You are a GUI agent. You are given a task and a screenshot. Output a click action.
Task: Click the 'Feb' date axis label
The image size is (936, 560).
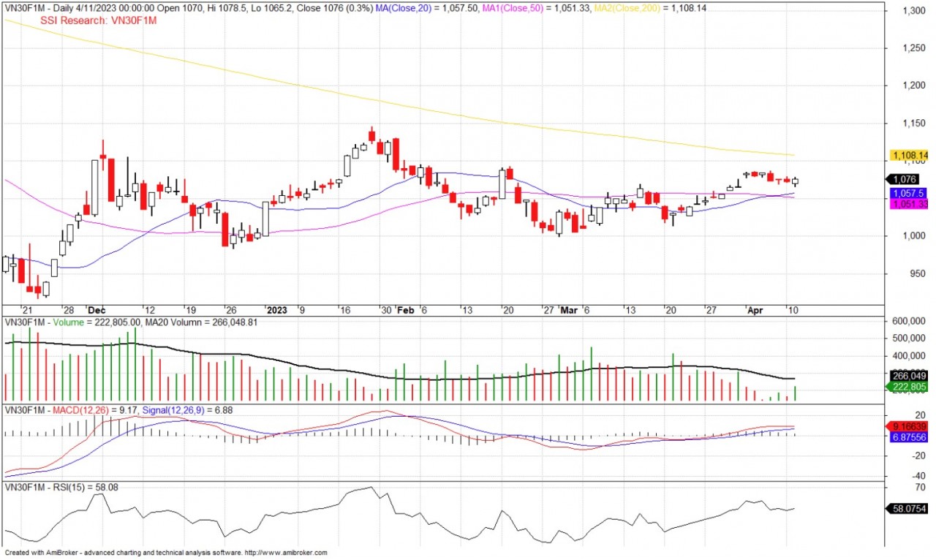(x=405, y=310)
